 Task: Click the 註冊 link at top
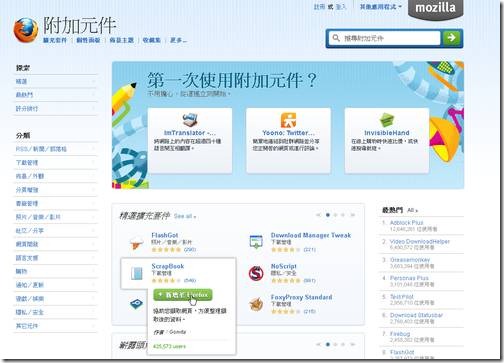(x=319, y=7)
